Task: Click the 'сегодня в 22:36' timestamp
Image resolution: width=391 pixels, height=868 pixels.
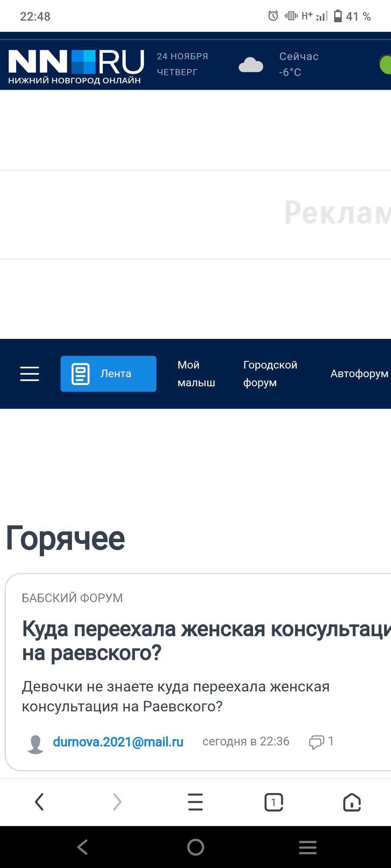Action: click(x=246, y=741)
